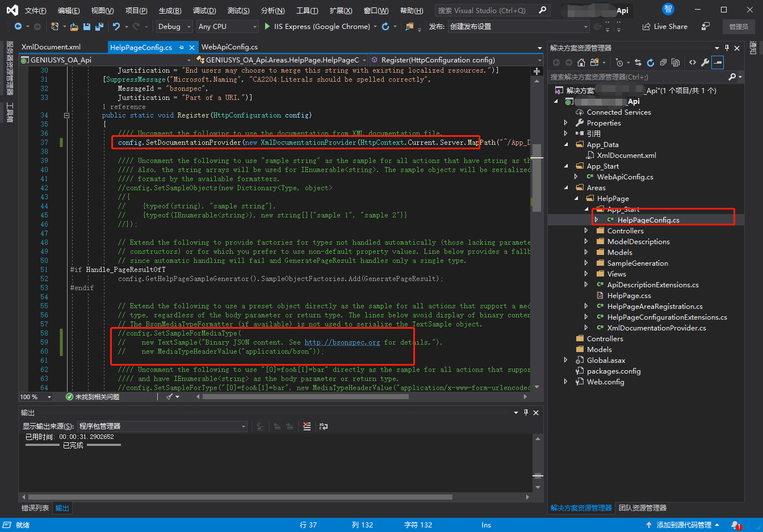Open Properties wrench icon in Solution Explorer
This screenshot has width=763, height=532.
(705, 62)
